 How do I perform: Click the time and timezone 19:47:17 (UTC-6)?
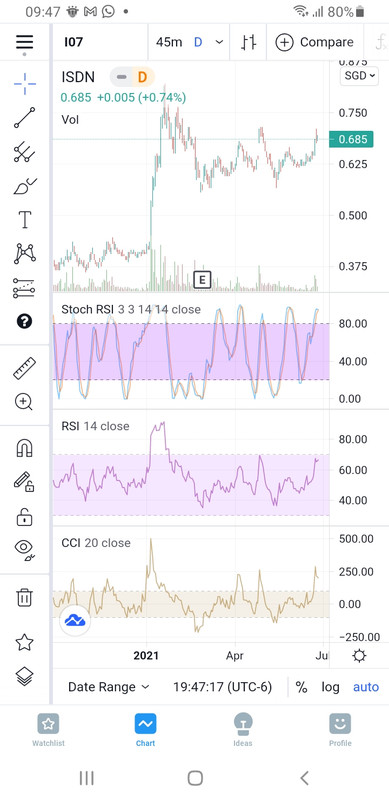[x=223, y=687]
